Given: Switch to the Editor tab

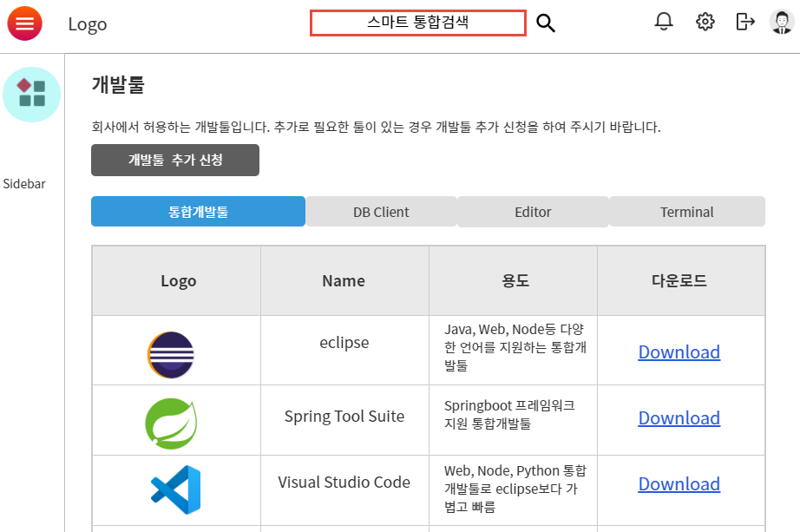Looking at the screenshot, I should click(x=533, y=212).
